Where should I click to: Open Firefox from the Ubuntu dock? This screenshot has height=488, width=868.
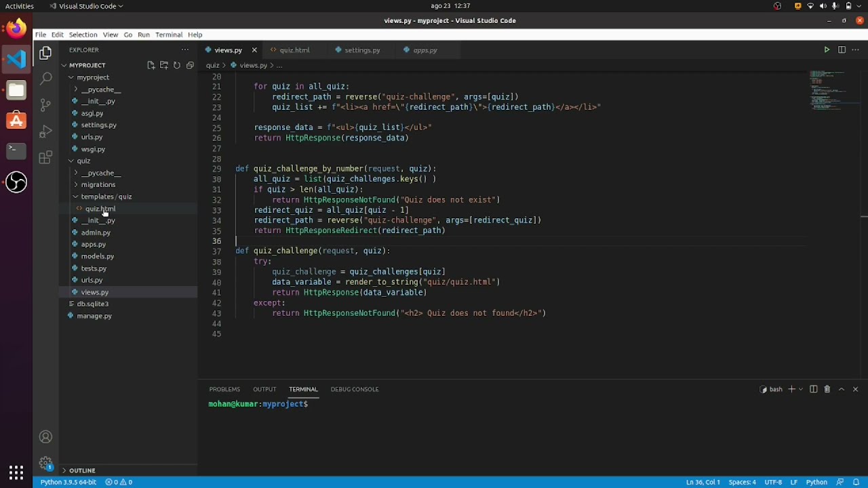[16, 28]
